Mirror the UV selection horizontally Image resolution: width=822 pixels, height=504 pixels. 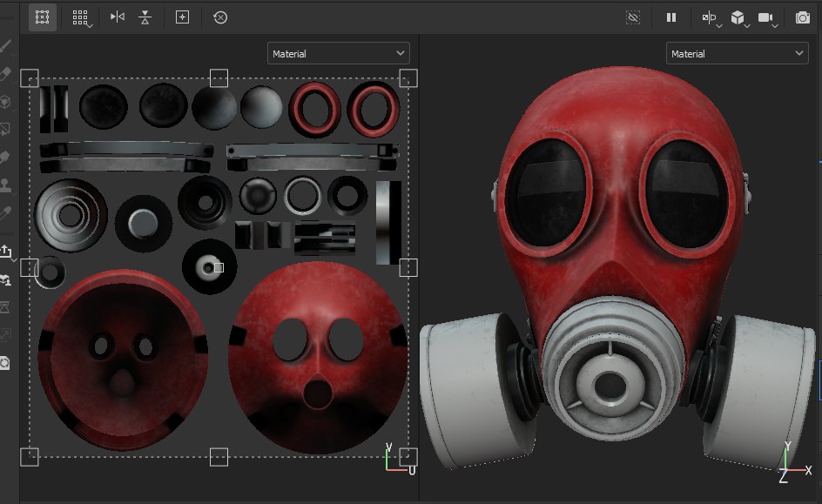click(x=118, y=17)
